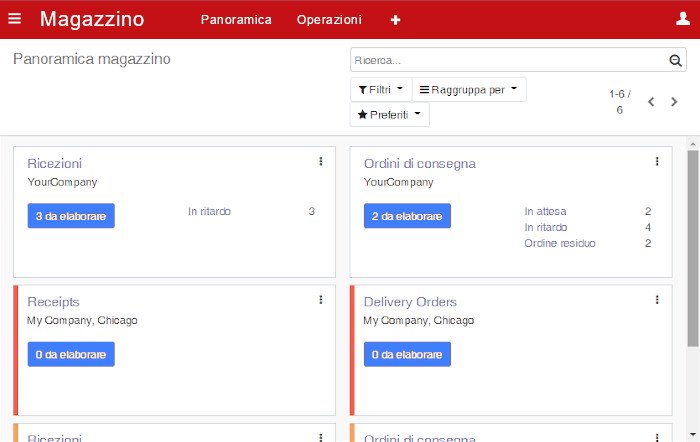Click the count 2 beside Ordine residuo
This screenshot has height=442, width=700.
click(648, 243)
